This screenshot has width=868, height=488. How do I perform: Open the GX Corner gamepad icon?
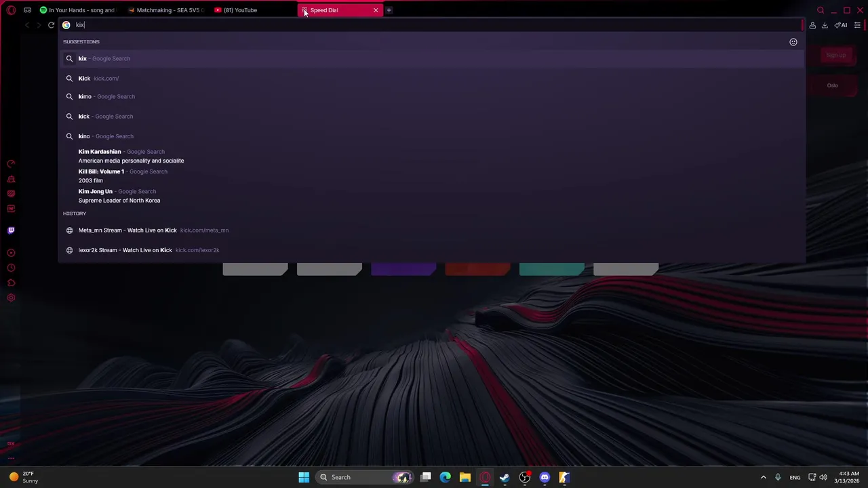[27, 10]
